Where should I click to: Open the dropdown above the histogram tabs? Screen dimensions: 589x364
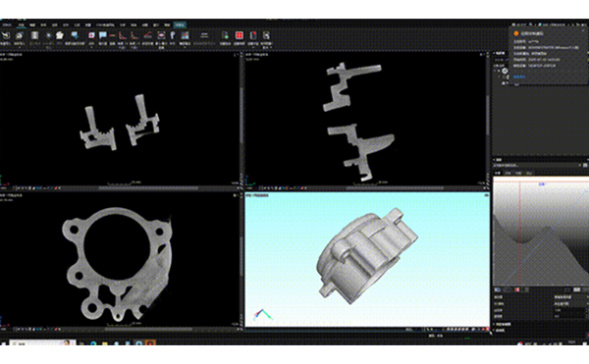click(537, 165)
